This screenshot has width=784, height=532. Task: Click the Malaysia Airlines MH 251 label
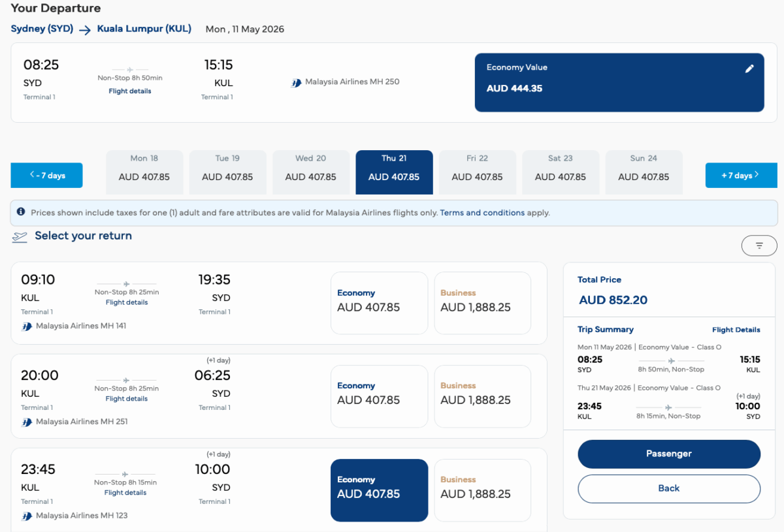[82, 422]
